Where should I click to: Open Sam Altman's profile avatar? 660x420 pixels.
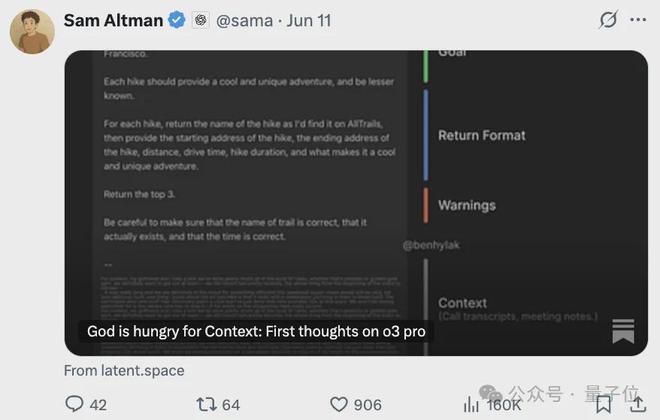point(32,32)
